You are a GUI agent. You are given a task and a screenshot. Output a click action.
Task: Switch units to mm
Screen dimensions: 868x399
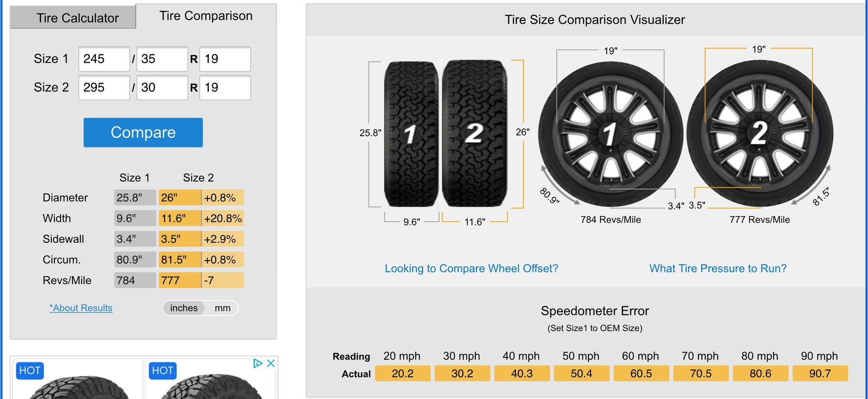(x=222, y=308)
